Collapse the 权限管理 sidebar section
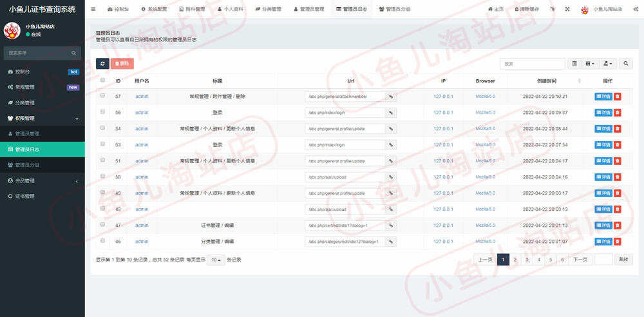Screen dimensions: 644x317 (43, 119)
